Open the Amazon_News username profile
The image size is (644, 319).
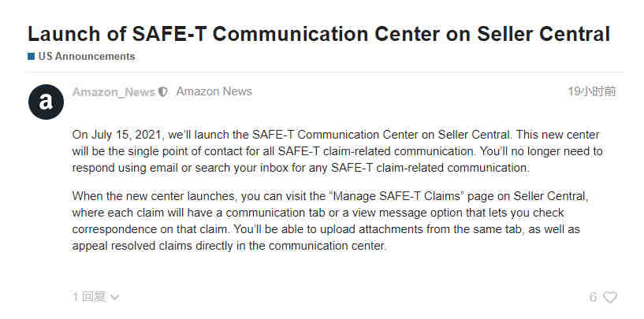coord(114,92)
